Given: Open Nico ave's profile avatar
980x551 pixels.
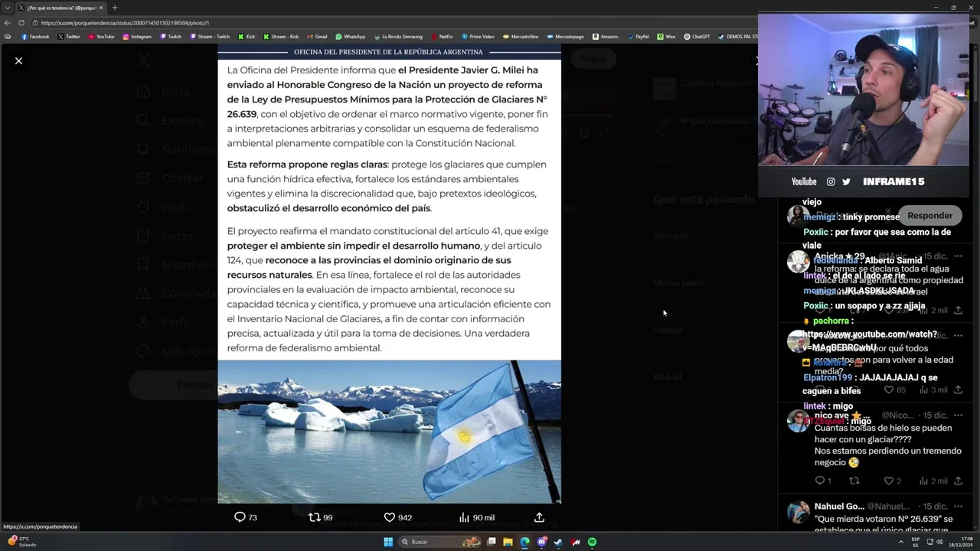Looking at the screenshot, I should coord(798,421).
